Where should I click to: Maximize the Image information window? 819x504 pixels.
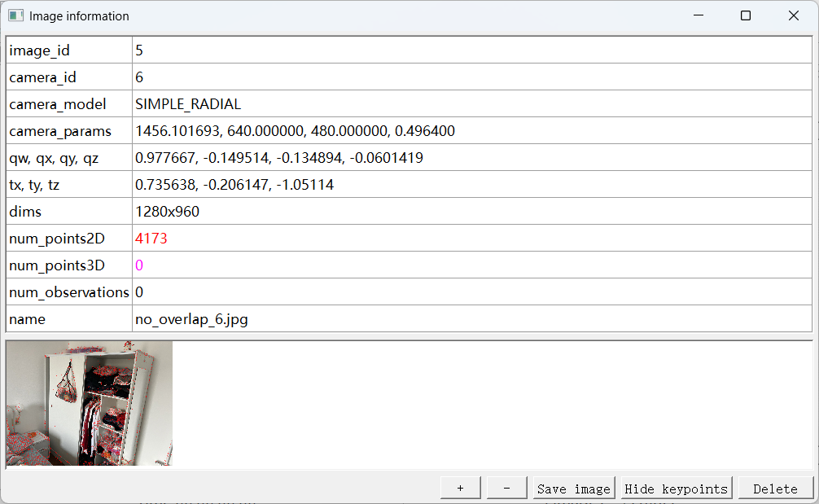coord(746,15)
